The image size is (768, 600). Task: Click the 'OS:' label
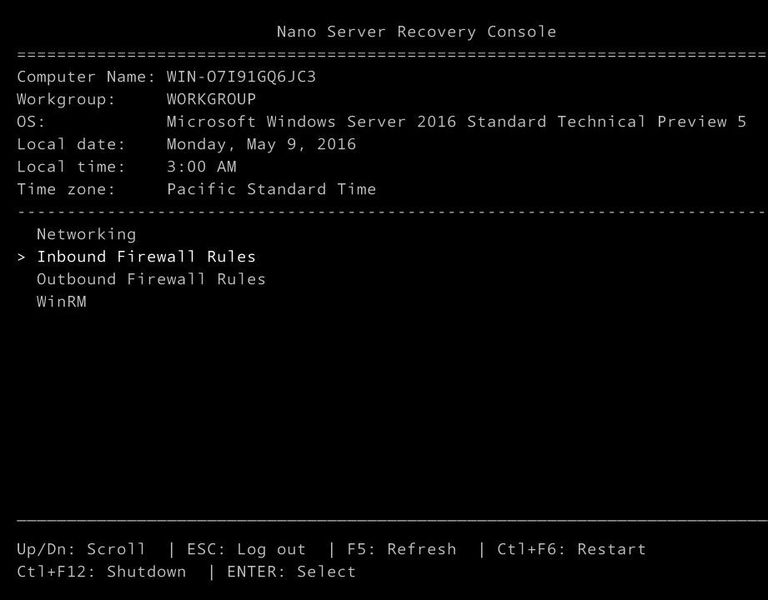click(31, 121)
